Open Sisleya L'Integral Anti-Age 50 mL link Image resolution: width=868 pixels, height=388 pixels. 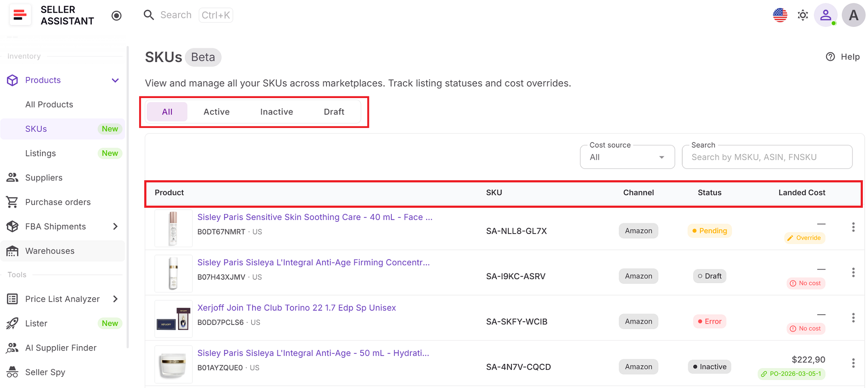[313, 353]
